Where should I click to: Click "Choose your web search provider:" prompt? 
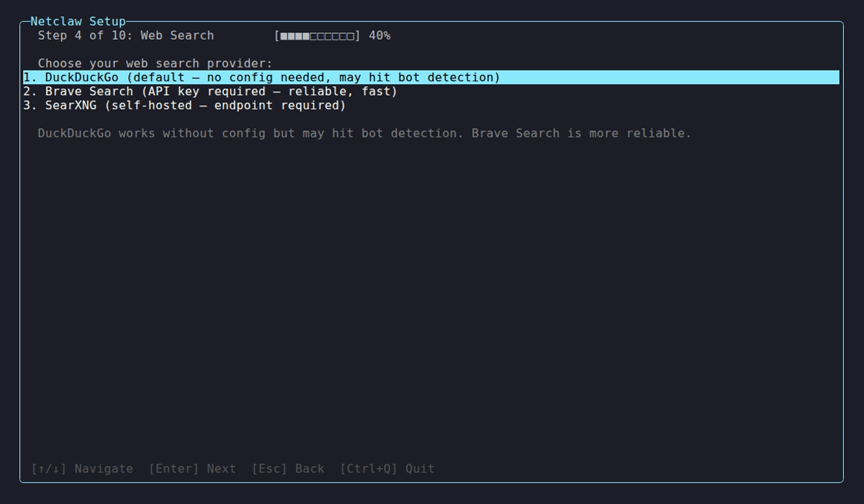coord(156,63)
